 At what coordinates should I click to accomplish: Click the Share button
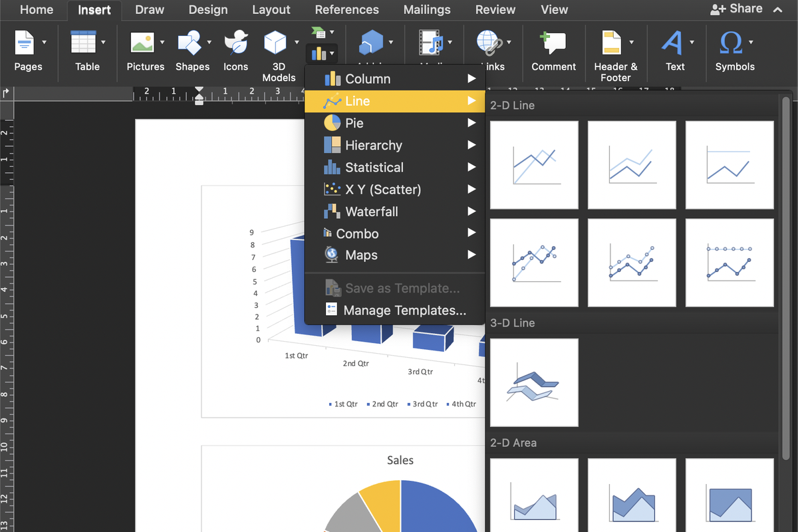(736, 9)
